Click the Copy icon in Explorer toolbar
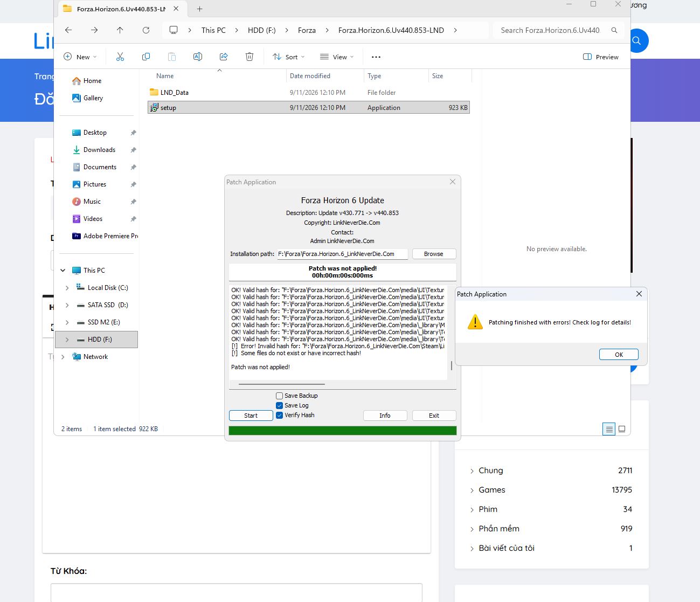 tap(145, 57)
